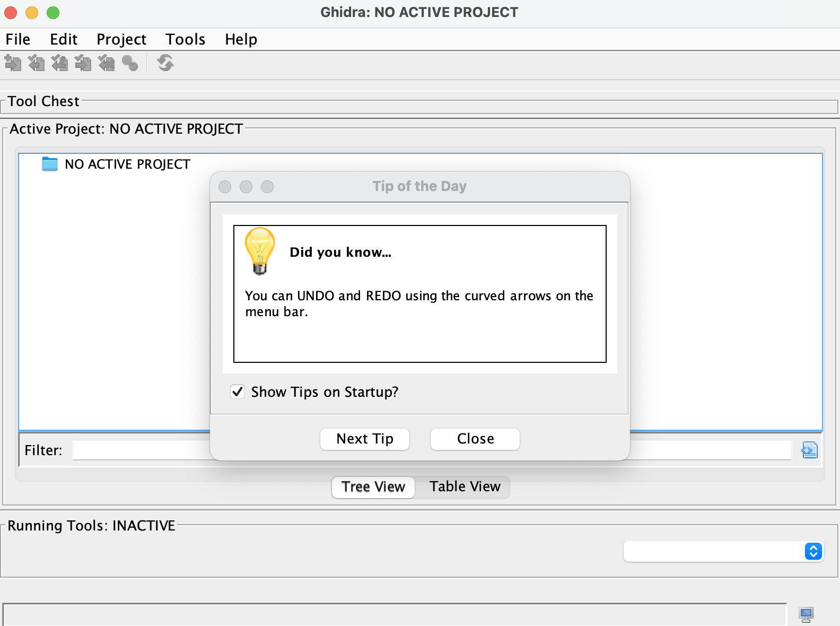Click the Active Project panel title
Screen dimensions: 840x626
tap(126, 129)
